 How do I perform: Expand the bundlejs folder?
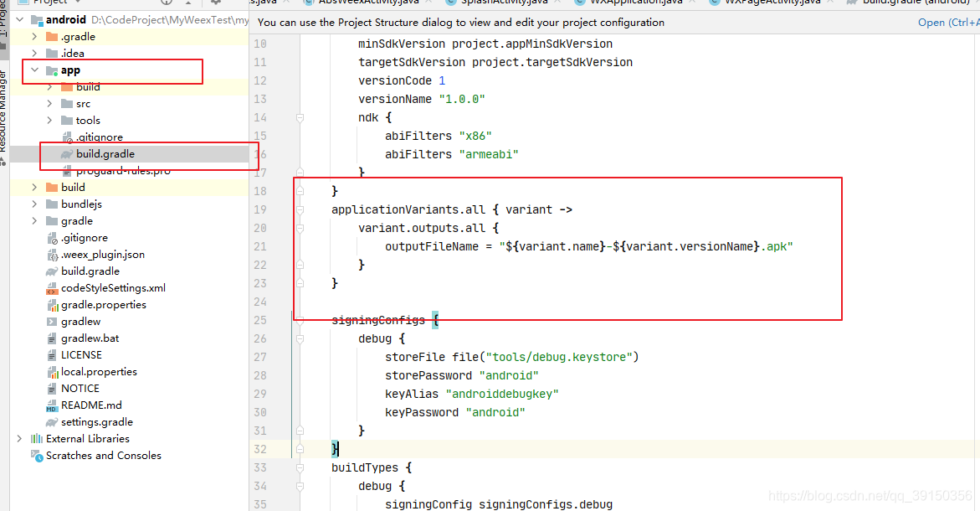[34, 204]
